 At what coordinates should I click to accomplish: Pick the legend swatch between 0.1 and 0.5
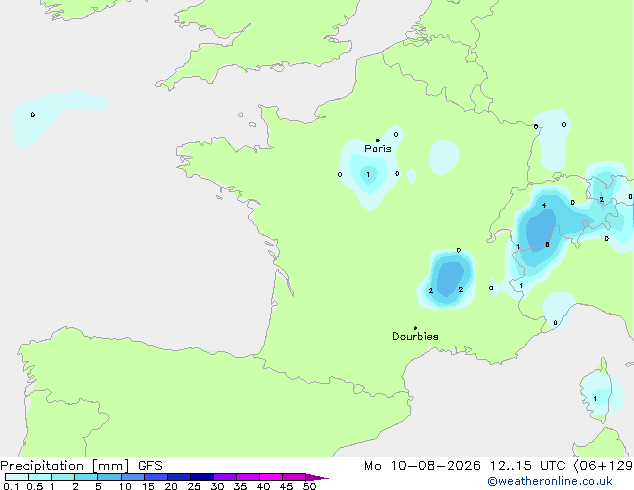tap(17, 477)
